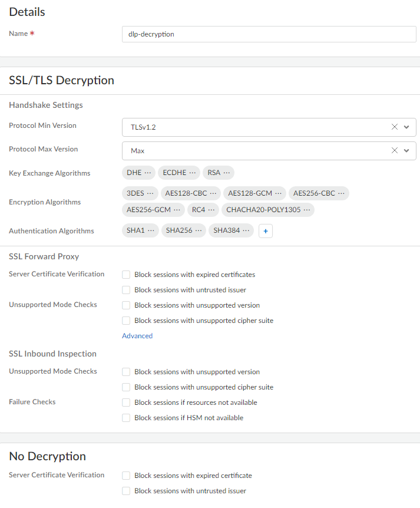
Task: Click the Name field containing dlp-decryption
Action: [x=269, y=34]
